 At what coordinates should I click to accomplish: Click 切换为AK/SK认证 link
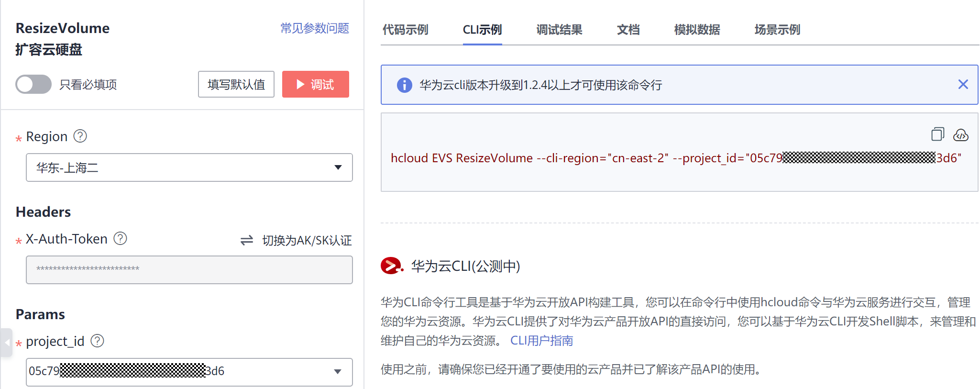click(307, 240)
